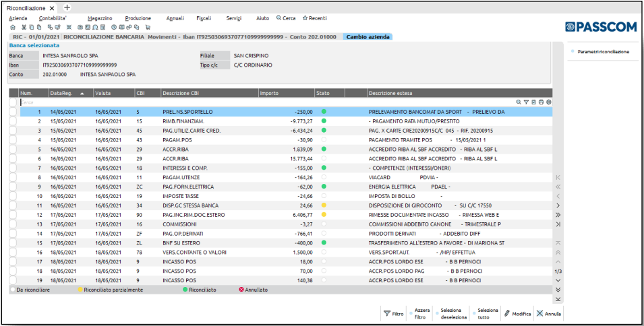Click the calculator toolbar icon
Viewport: 644px width, 326px height.
coord(103,27)
